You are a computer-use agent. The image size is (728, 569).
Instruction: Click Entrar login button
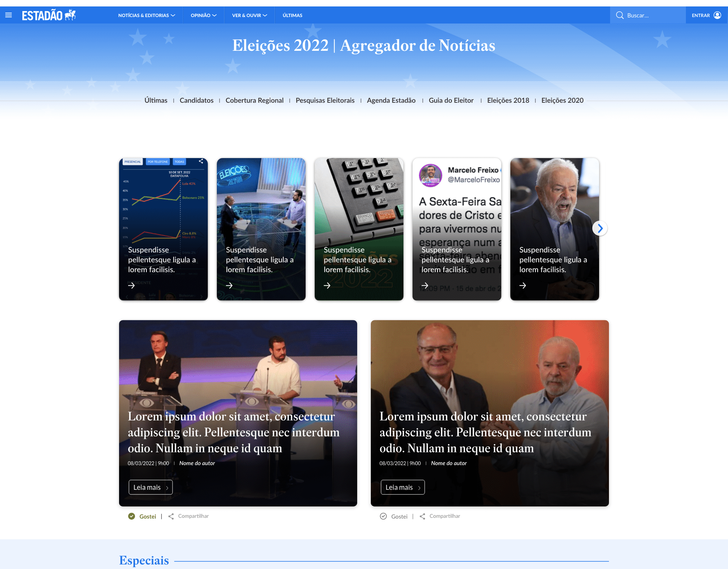click(706, 15)
